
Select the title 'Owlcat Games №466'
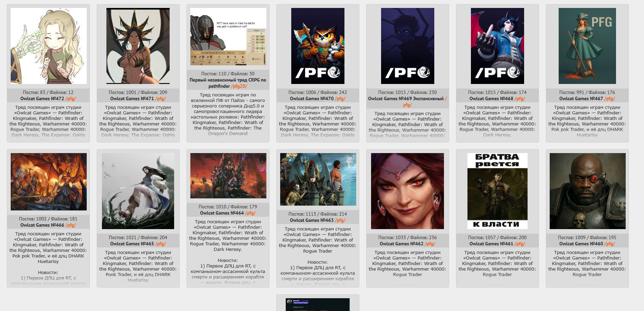pos(42,225)
